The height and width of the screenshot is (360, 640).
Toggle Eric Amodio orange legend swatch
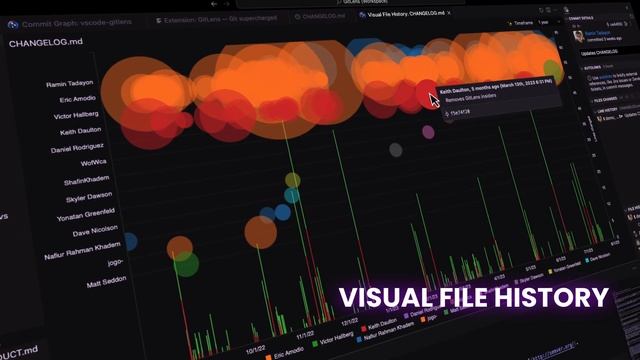click(268, 357)
